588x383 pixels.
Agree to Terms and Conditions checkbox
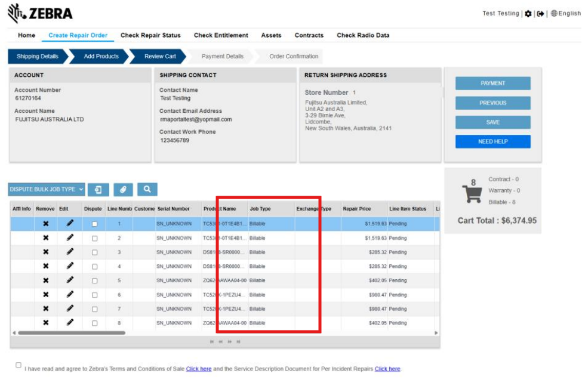click(19, 365)
